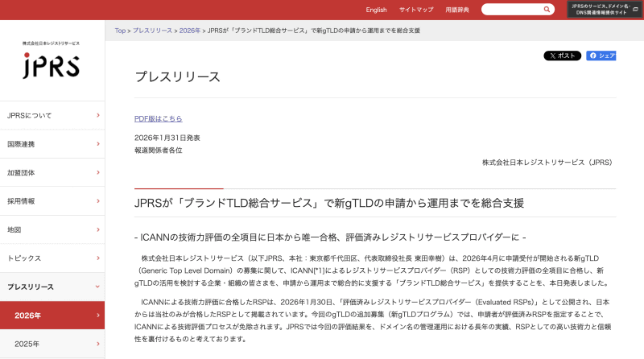Open PDF版はこちら link
The image size is (644, 359).
158,118
